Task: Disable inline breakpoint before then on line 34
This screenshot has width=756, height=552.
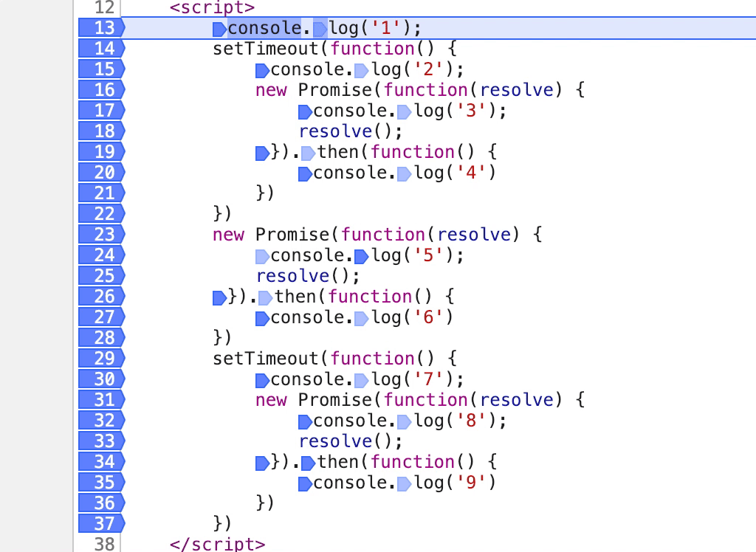Action: [308, 463]
